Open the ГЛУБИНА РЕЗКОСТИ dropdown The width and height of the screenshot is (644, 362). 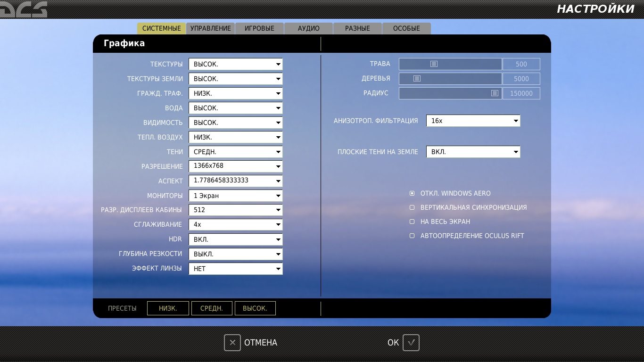[x=236, y=254]
